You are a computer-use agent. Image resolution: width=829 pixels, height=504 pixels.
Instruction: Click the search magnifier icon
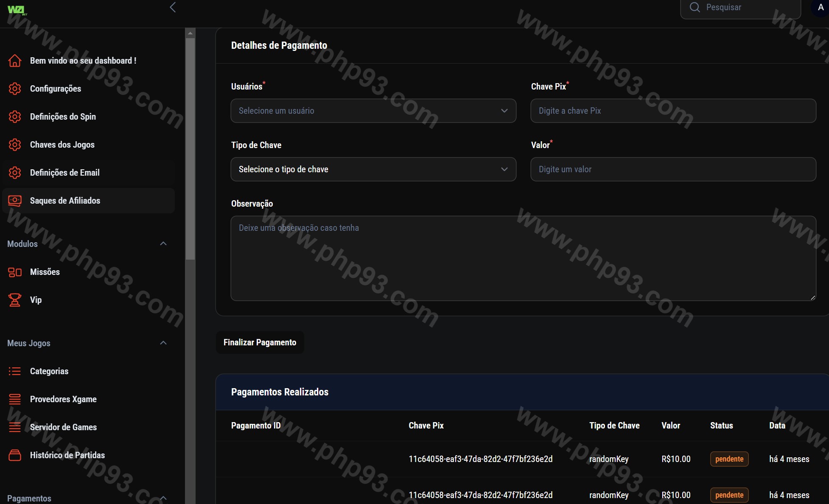[x=695, y=7]
